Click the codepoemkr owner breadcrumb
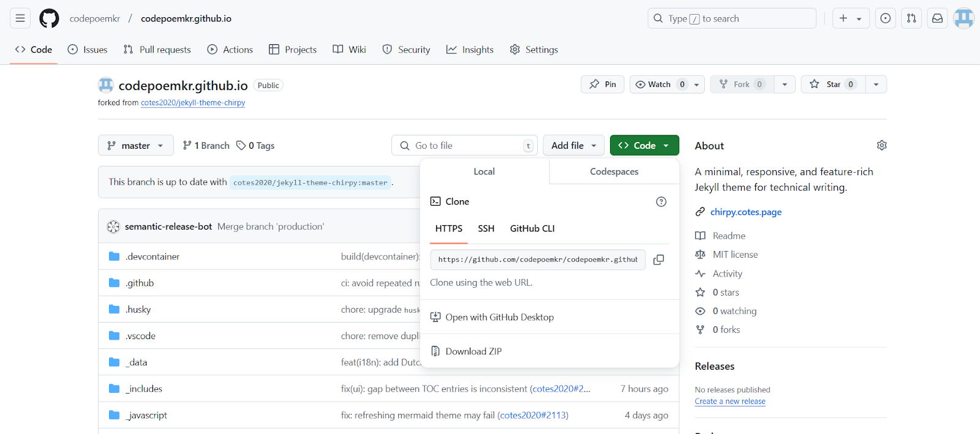 [x=95, y=18]
